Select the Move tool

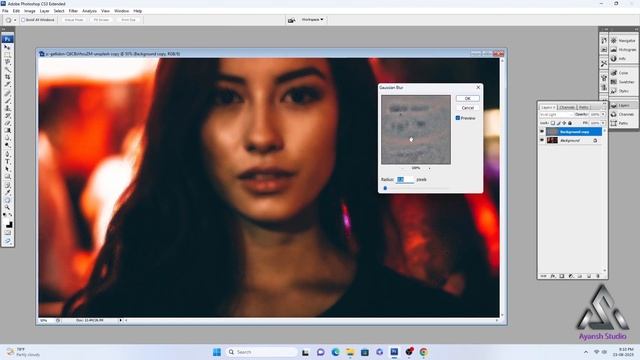pos(7,47)
